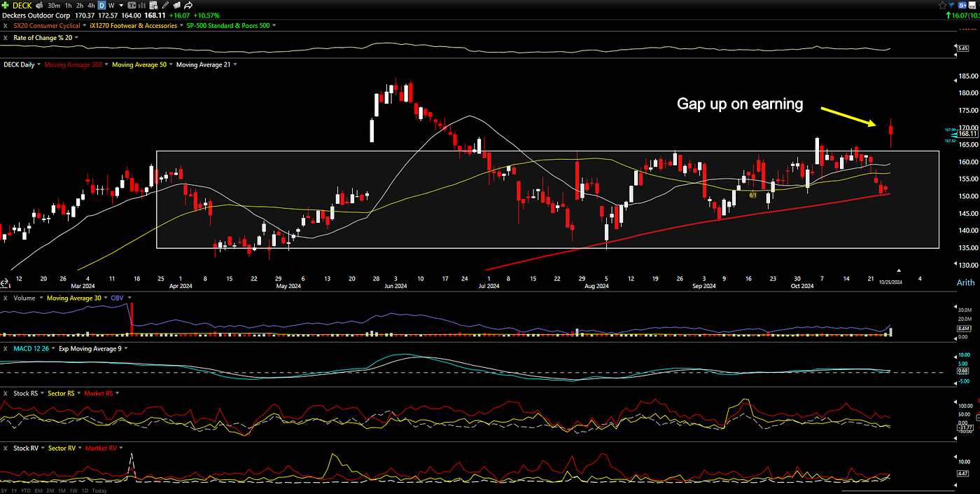980x494 pixels.
Task: Close the Stock RV pane
Action: 5,448
